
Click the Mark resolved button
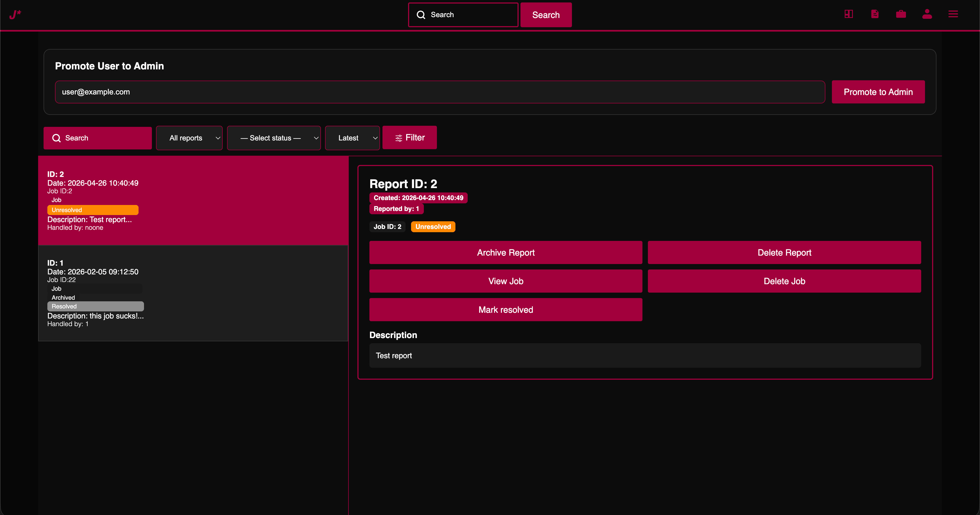[505, 309]
